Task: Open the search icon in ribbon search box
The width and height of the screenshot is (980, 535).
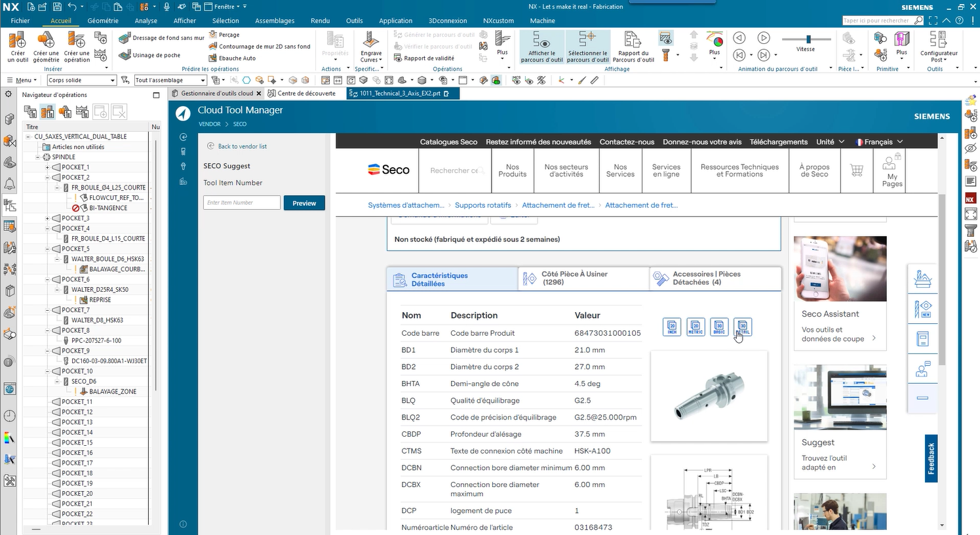Action: 918,20
